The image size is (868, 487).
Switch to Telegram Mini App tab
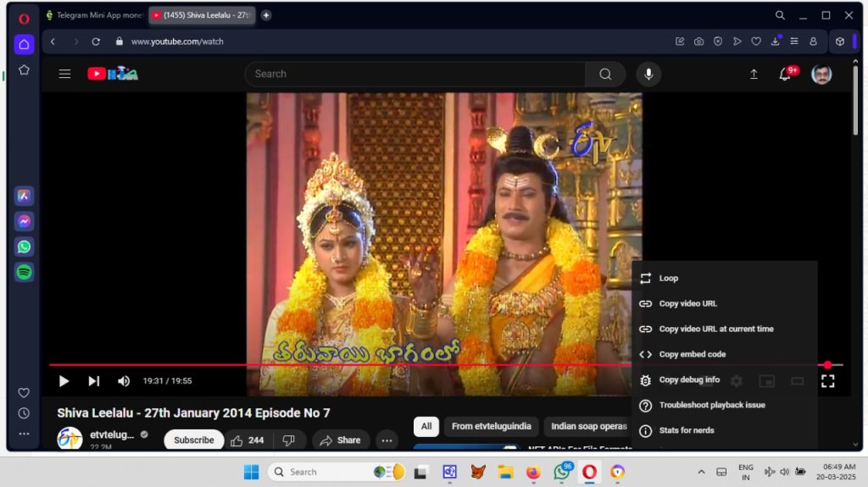click(94, 15)
